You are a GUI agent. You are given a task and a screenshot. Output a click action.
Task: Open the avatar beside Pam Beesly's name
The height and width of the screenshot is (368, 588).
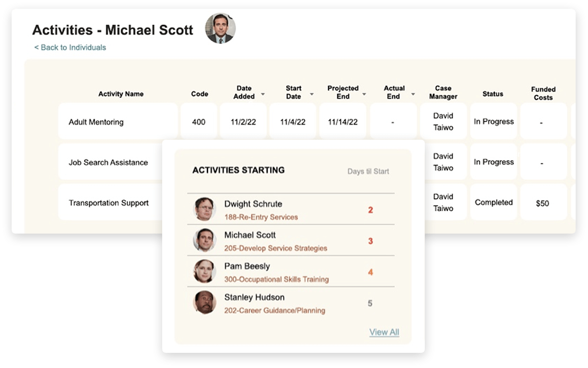coord(204,271)
